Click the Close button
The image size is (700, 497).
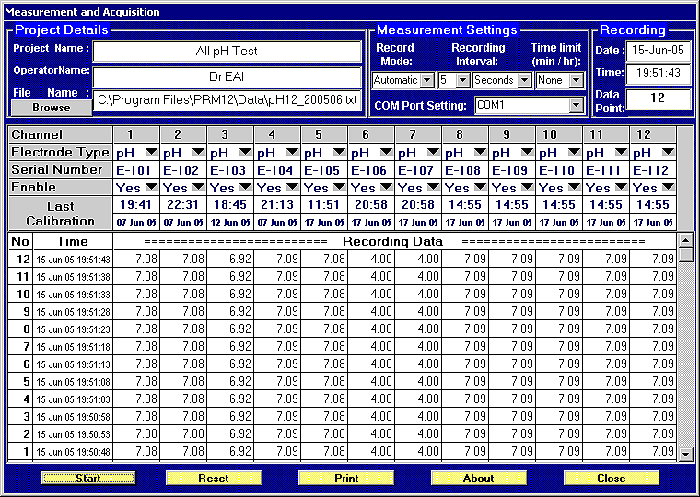click(x=611, y=478)
